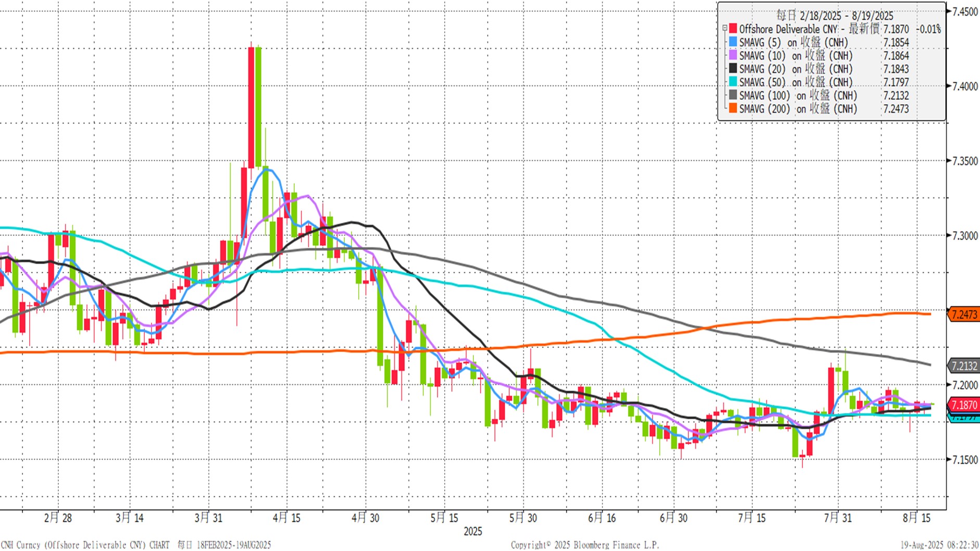This screenshot has height=551, width=980.
Task: Click the 3月 31 date axis label
Action: (208, 518)
